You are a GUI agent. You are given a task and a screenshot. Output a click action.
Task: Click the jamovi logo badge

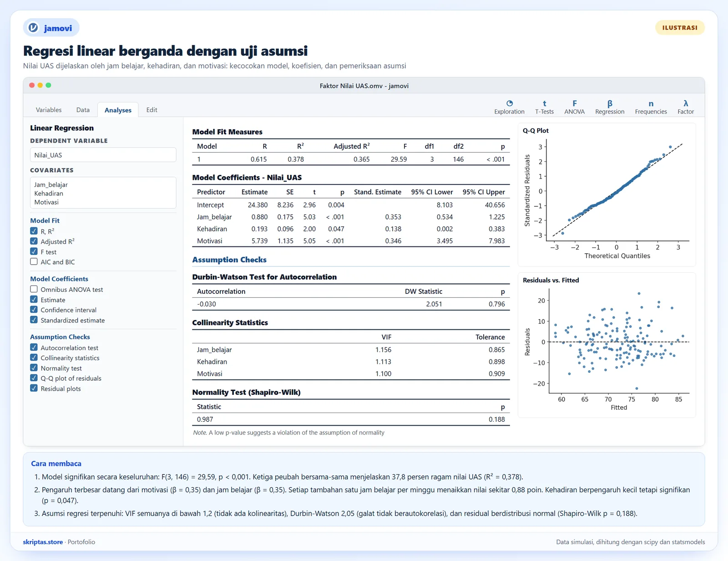pos(51,28)
